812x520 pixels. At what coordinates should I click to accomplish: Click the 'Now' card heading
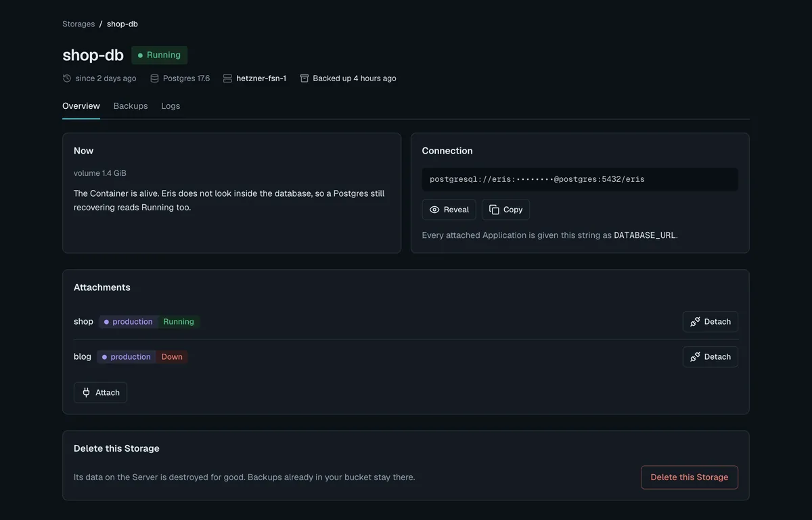83,151
